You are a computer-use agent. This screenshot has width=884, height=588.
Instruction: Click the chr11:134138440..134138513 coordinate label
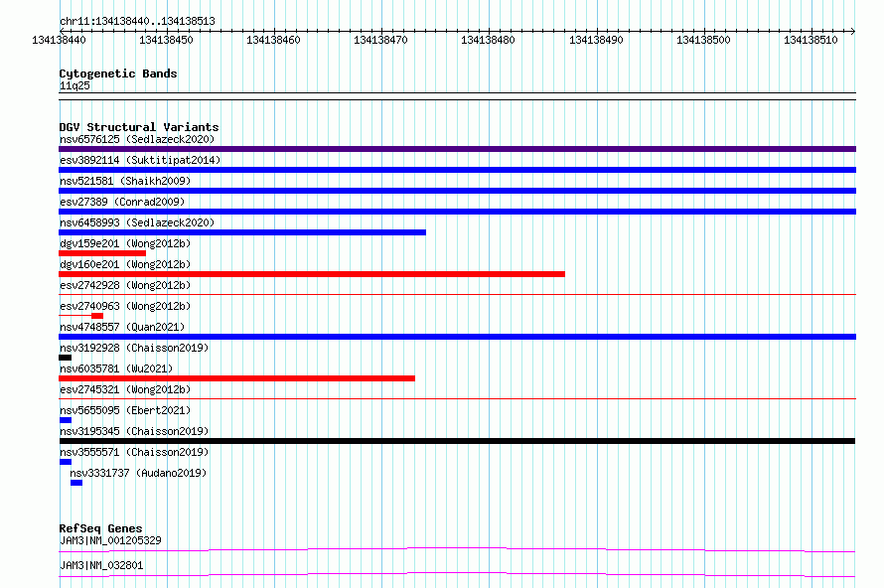(x=137, y=21)
